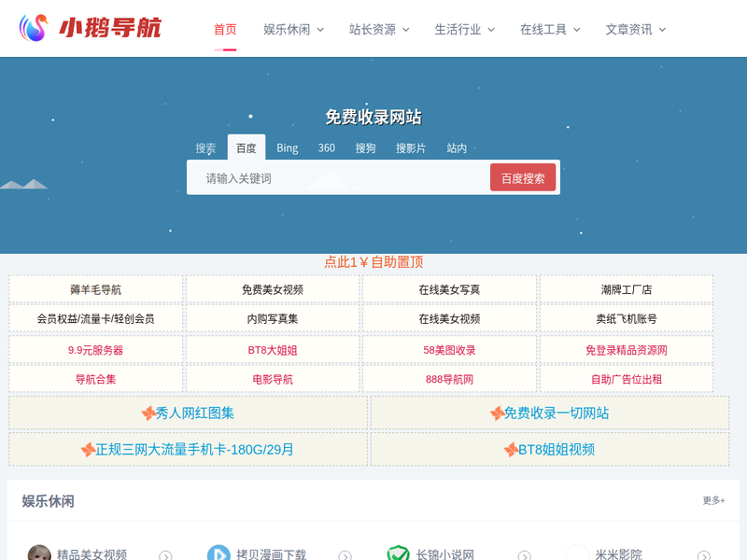Select the 百度 search engine tab
747x560 pixels.
point(247,148)
